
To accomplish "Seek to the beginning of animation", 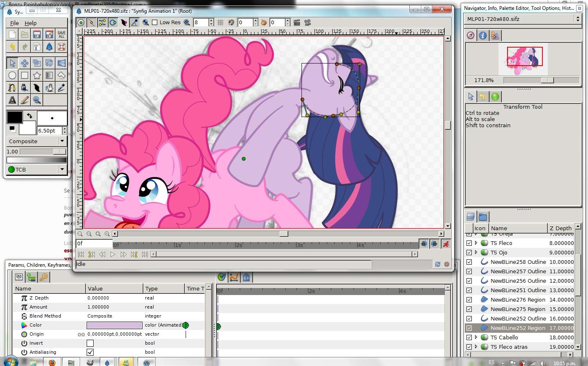I will point(81,254).
